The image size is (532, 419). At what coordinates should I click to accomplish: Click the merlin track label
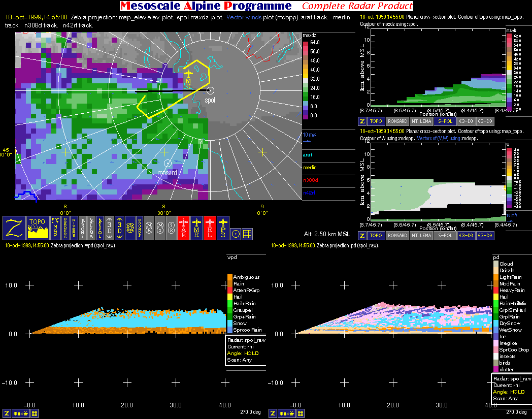310,168
